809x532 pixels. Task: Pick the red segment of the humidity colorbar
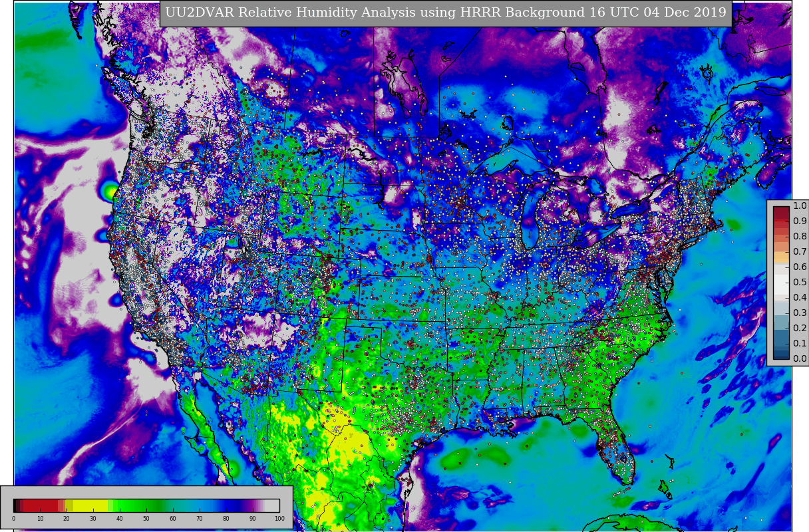click(40, 505)
